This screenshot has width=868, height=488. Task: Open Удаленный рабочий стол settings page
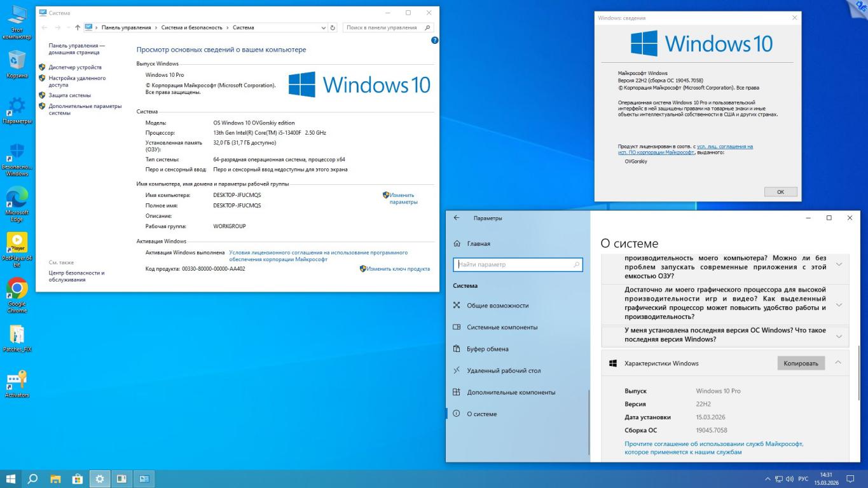(x=504, y=370)
